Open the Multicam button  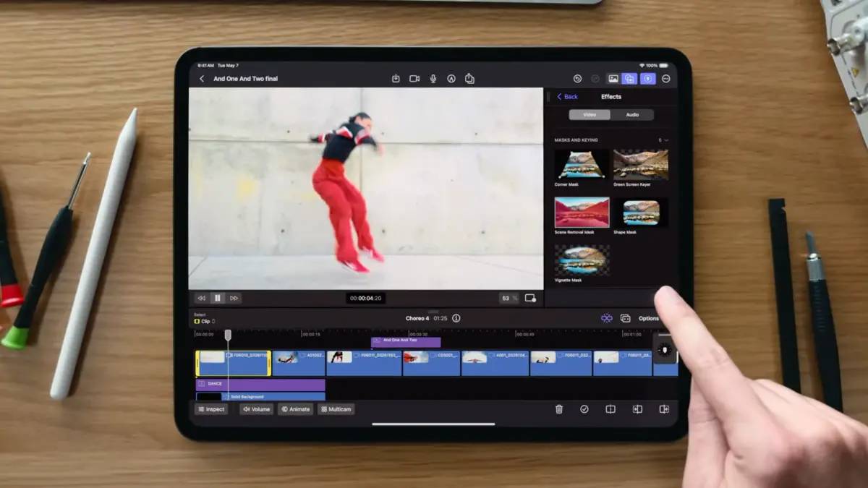(336, 409)
